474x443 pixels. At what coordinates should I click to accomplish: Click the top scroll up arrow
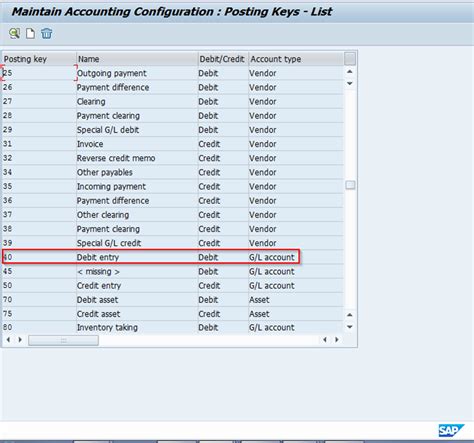click(x=350, y=71)
